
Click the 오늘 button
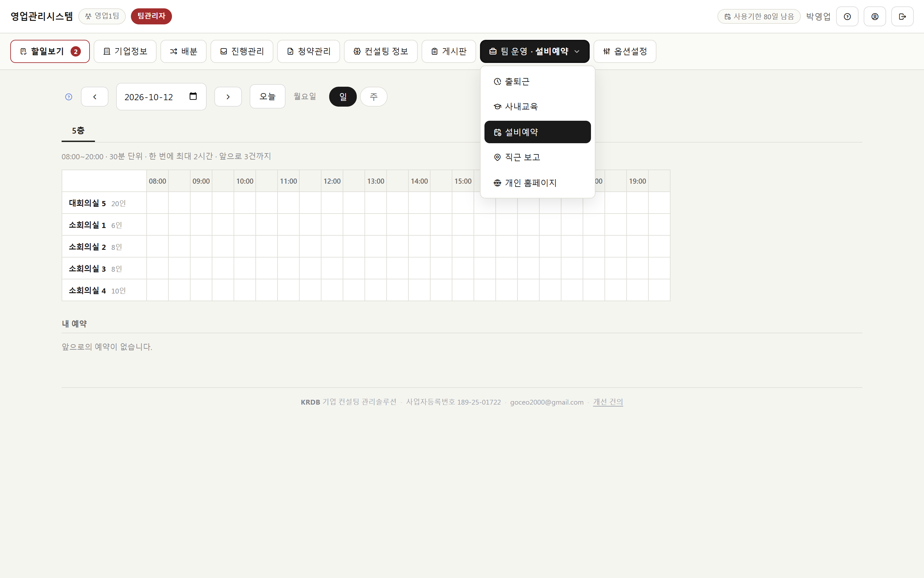(267, 97)
